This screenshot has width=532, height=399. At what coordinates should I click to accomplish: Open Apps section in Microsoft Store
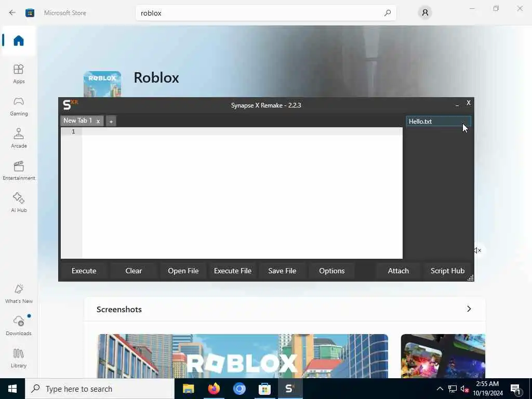[19, 74]
